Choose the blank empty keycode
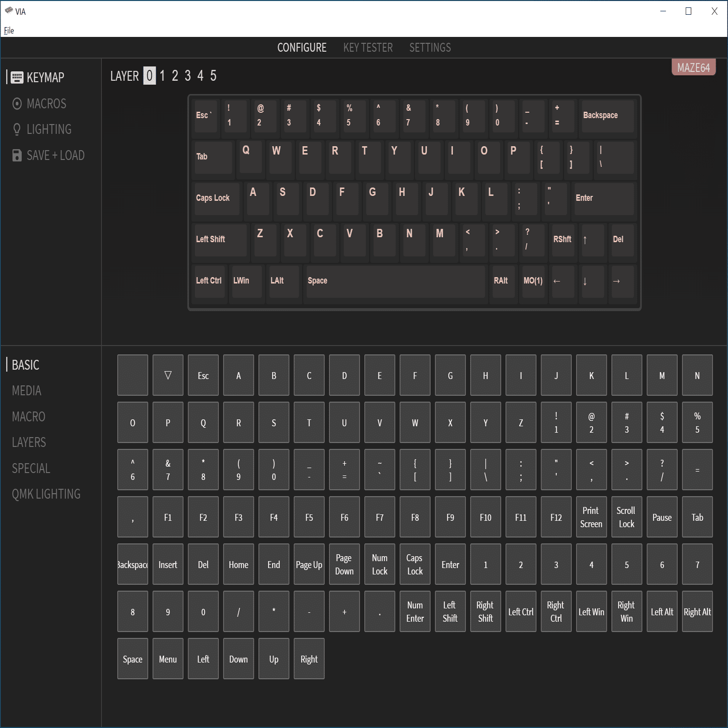Screen dimensions: 728x728 [x=132, y=375]
